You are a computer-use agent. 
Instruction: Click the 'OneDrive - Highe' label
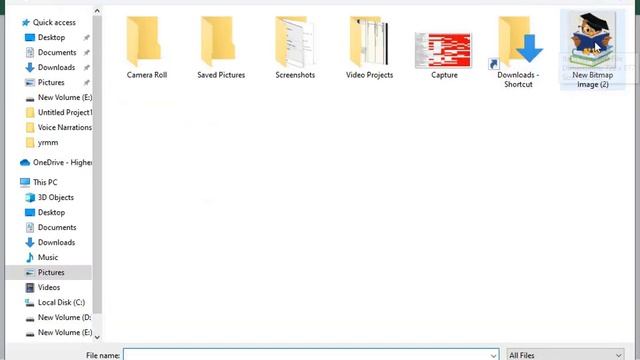pos(62,162)
